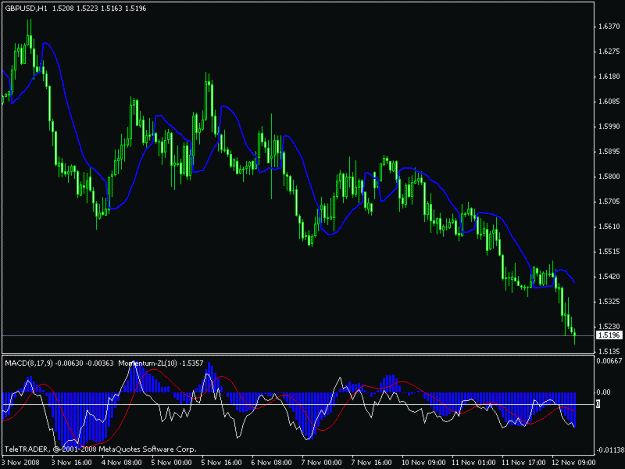This screenshot has height=469, width=625.
Task: Select the 0.00667 indicator scale value
Action: (x=609, y=361)
